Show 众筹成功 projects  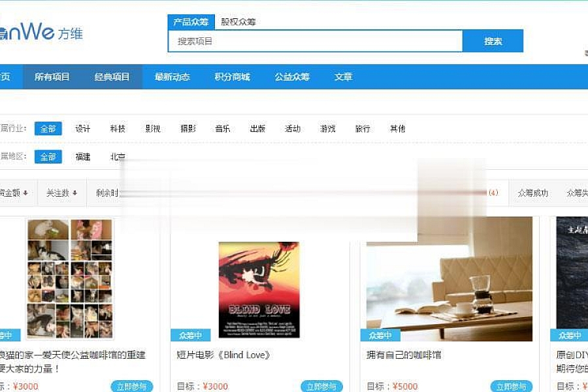tap(533, 193)
